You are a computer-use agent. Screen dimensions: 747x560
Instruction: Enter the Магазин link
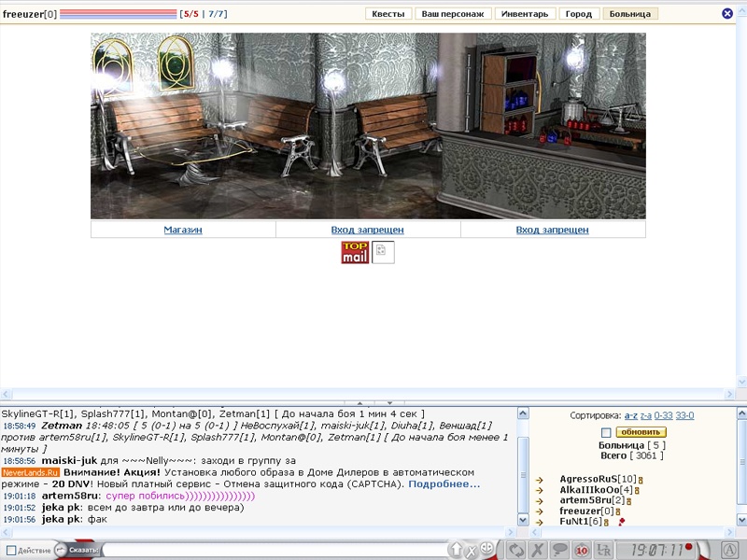pyautogui.click(x=183, y=230)
